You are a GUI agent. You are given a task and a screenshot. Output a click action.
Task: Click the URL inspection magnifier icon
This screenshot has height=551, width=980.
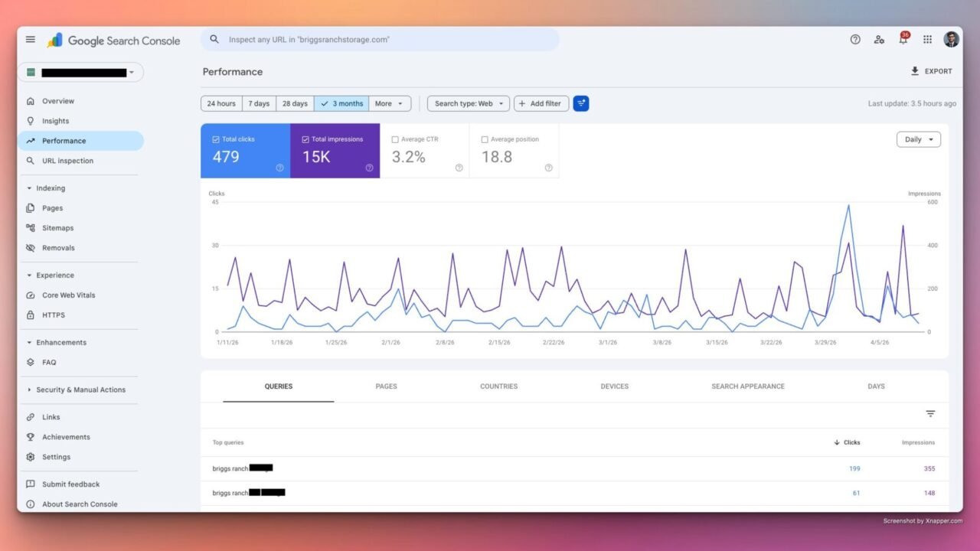point(31,161)
